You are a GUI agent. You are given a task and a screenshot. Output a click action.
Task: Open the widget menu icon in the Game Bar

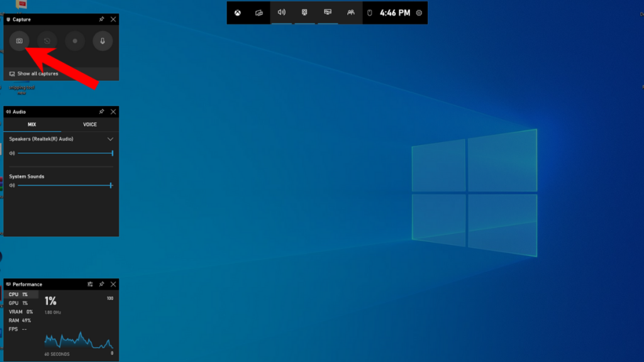tap(258, 13)
